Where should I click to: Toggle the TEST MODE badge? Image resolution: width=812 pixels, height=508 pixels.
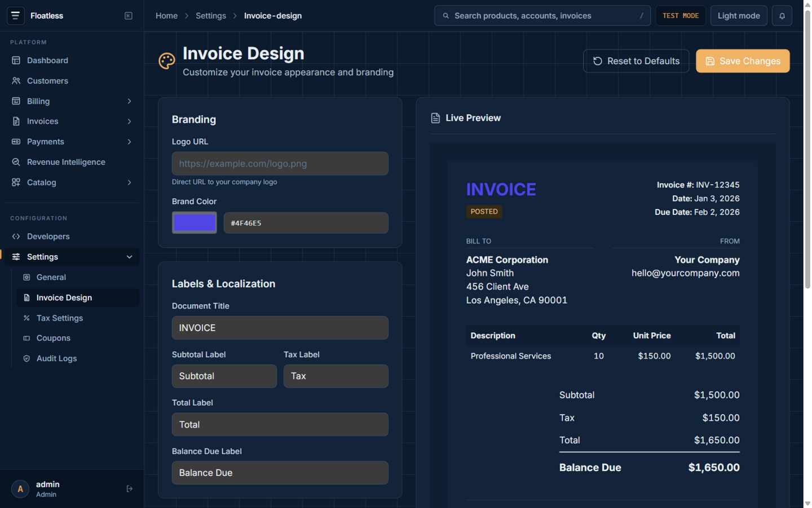coord(681,16)
